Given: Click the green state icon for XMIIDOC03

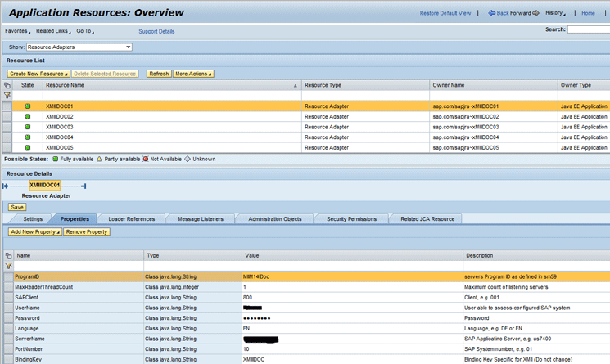Looking at the screenshot, I should click(28, 127).
